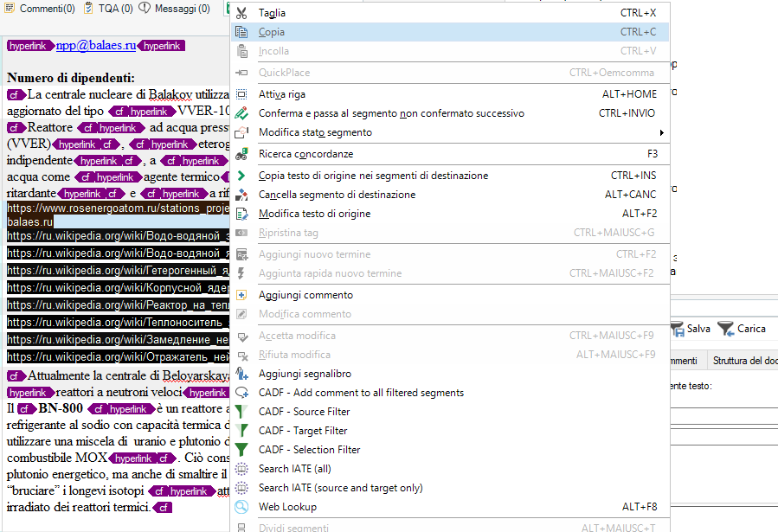Image resolution: width=778 pixels, height=532 pixels.
Task: Click the Salva filter icon
Action: pos(678,329)
